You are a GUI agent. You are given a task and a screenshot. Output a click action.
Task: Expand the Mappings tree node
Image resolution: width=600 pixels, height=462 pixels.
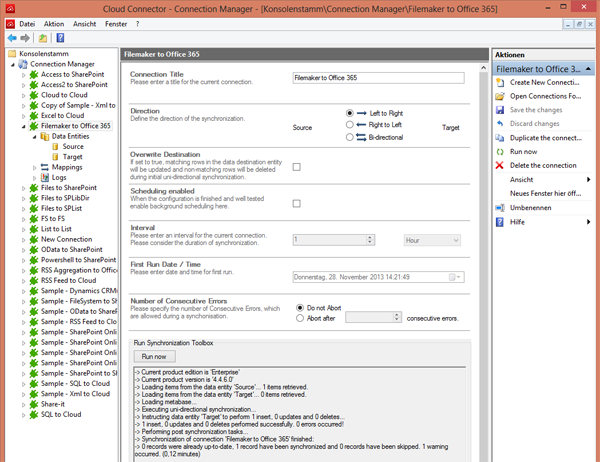click(35, 167)
